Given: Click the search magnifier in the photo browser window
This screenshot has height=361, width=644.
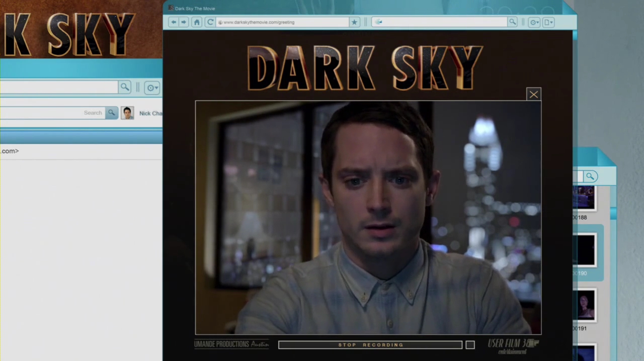Looking at the screenshot, I should pos(590,176).
